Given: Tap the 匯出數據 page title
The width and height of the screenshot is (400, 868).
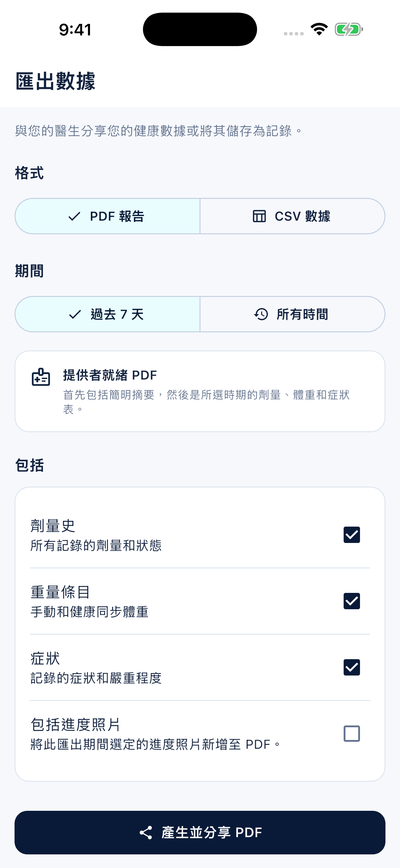Looking at the screenshot, I should click(55, 81).
